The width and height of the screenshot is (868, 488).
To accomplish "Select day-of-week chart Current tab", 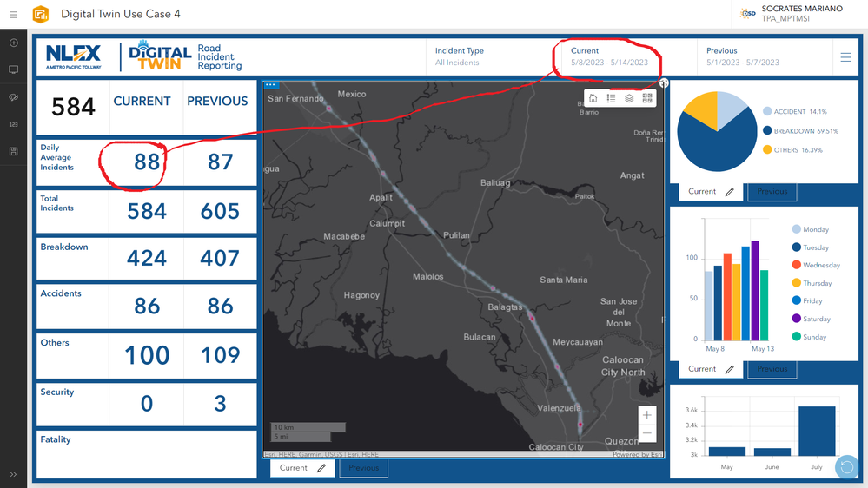I will 711,369.
